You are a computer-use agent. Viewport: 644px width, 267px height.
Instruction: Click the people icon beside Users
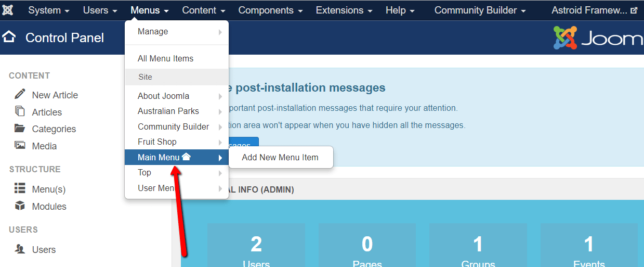20,249
